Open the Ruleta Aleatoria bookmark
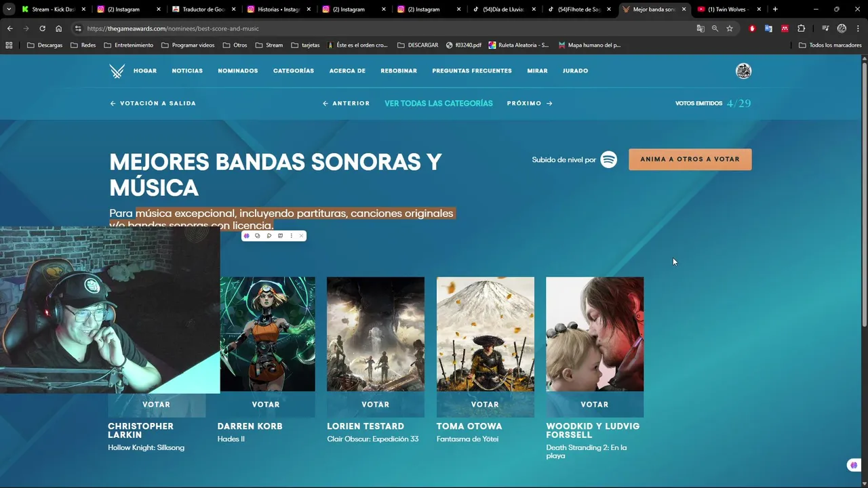Viewport: 868px width, 488px height. [518, 45]
